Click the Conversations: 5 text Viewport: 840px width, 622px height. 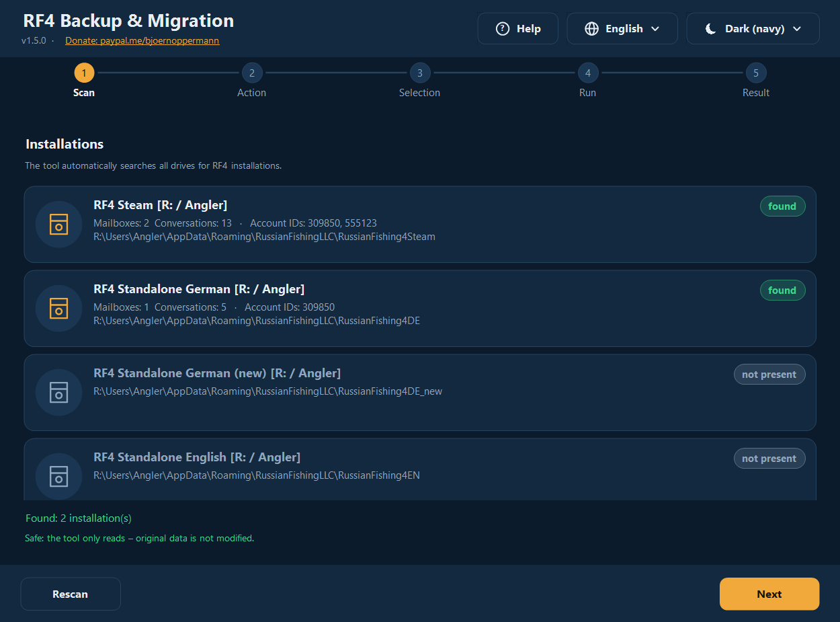click(190, 307)
